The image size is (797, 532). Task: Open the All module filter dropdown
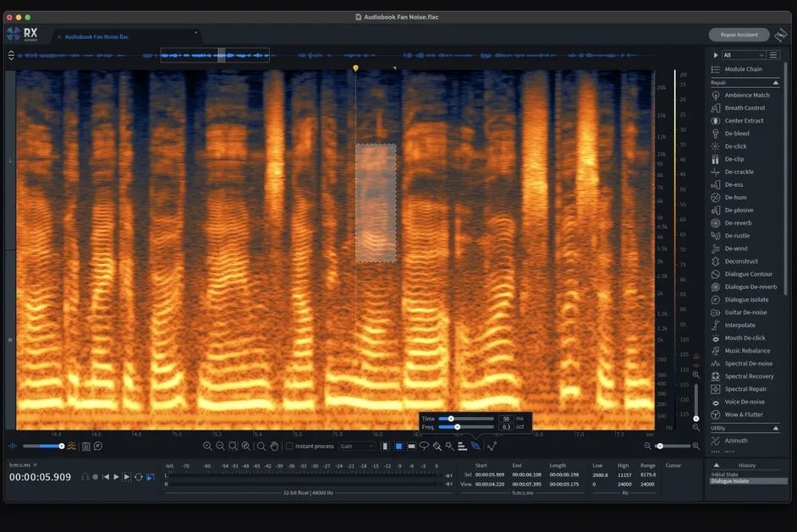point(744,55)
